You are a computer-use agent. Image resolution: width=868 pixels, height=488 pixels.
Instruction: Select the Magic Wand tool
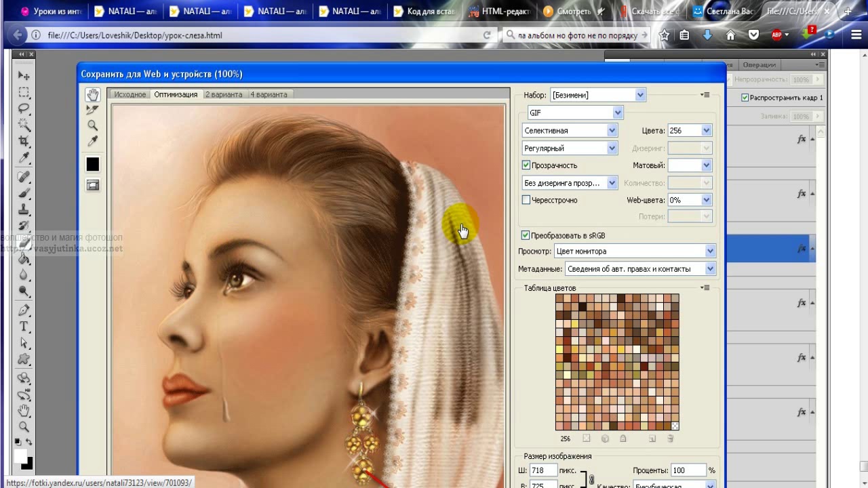24,125
